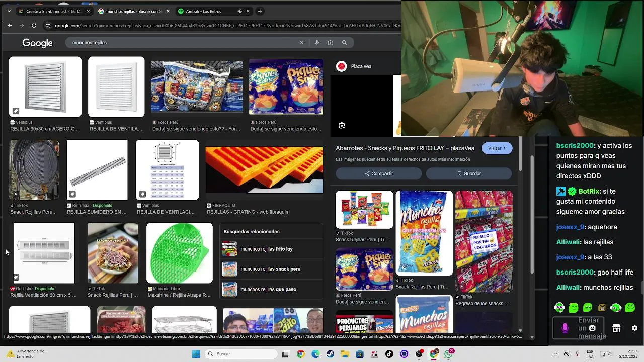Open the Refrimax REJILLA SUMIDERO thumbnail
The image size is (644, 362).
click(x=97, y=170)
